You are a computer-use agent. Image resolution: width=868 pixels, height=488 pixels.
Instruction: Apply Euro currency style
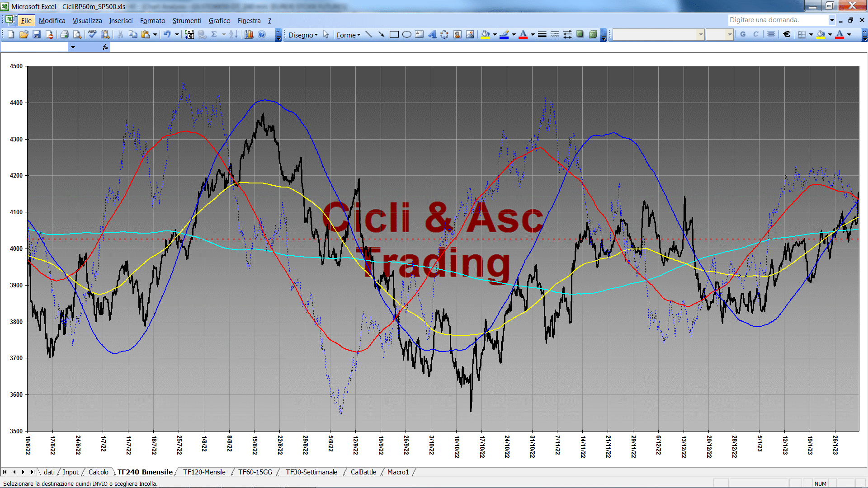click(x=787, y=34)
